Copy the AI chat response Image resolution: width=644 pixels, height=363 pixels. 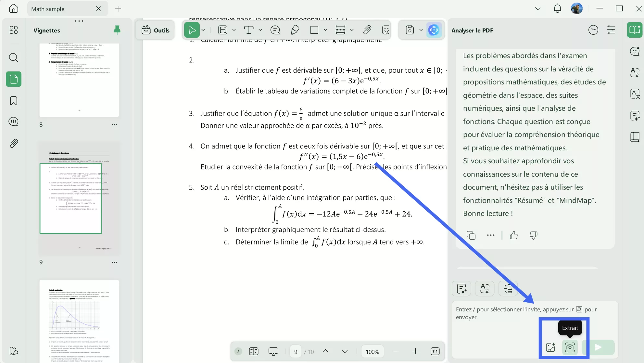471,235
